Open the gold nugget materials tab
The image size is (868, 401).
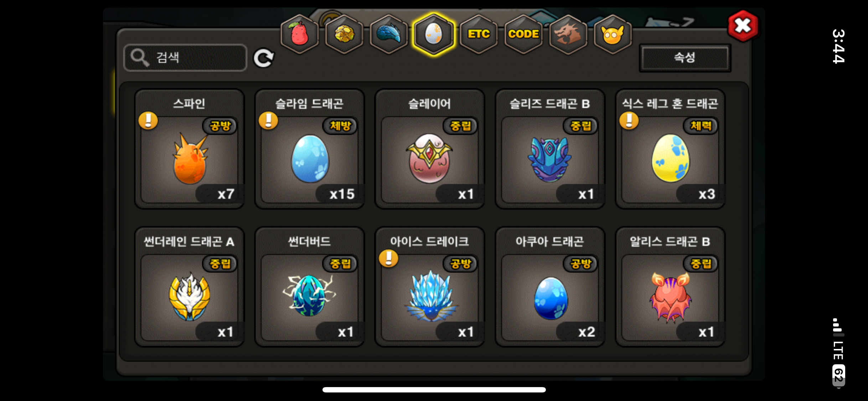tap(344, 34)
